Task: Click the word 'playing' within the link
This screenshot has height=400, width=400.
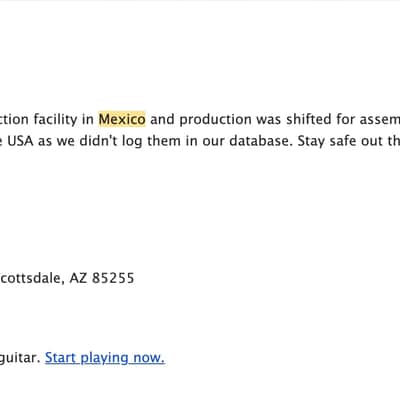Action: [104, 358]
